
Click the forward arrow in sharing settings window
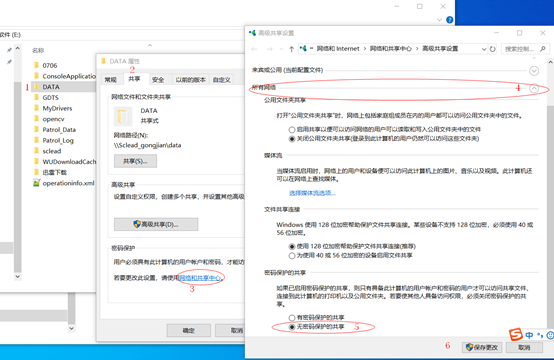click(x=269, y=49)
